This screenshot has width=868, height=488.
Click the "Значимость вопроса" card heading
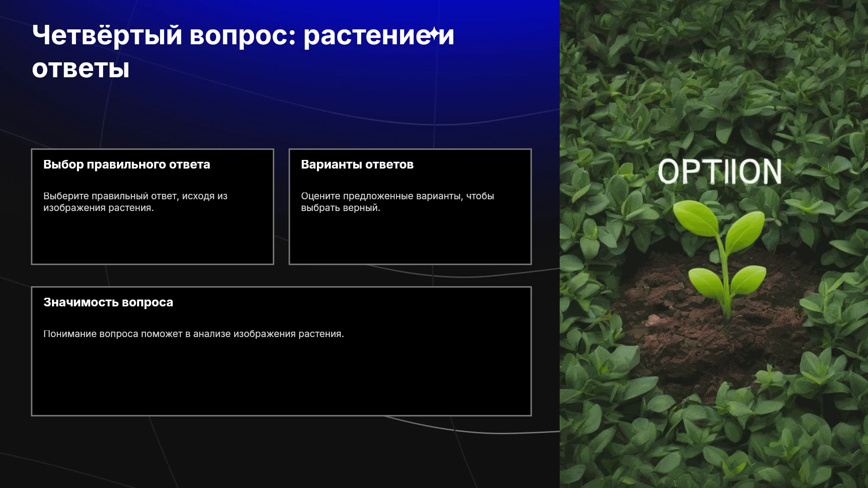(x=108, y=302)
